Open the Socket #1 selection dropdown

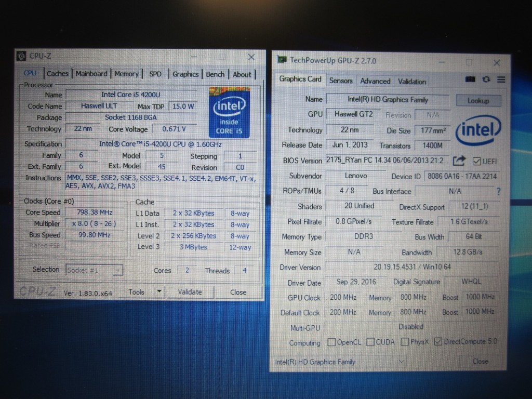point(94,270)
